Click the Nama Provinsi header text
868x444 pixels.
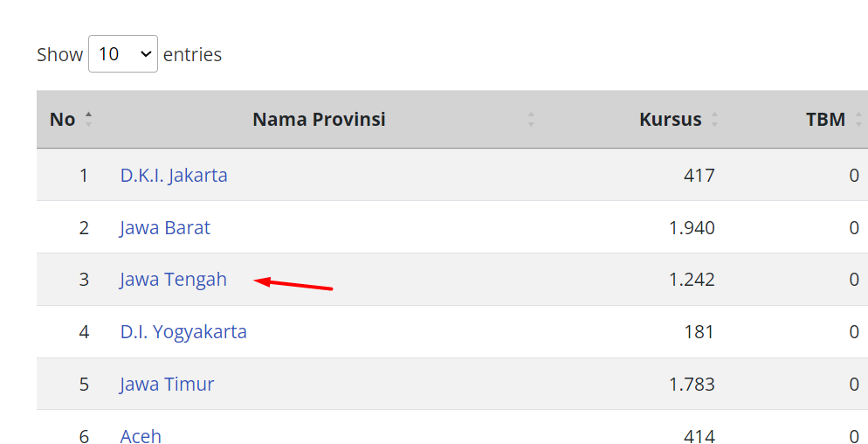pos(319,120)
